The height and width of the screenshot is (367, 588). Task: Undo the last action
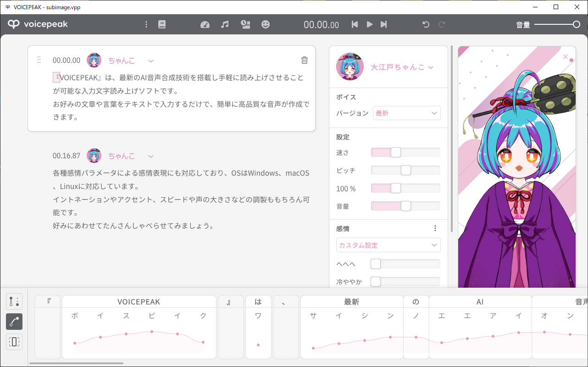[x=426, y=24]
